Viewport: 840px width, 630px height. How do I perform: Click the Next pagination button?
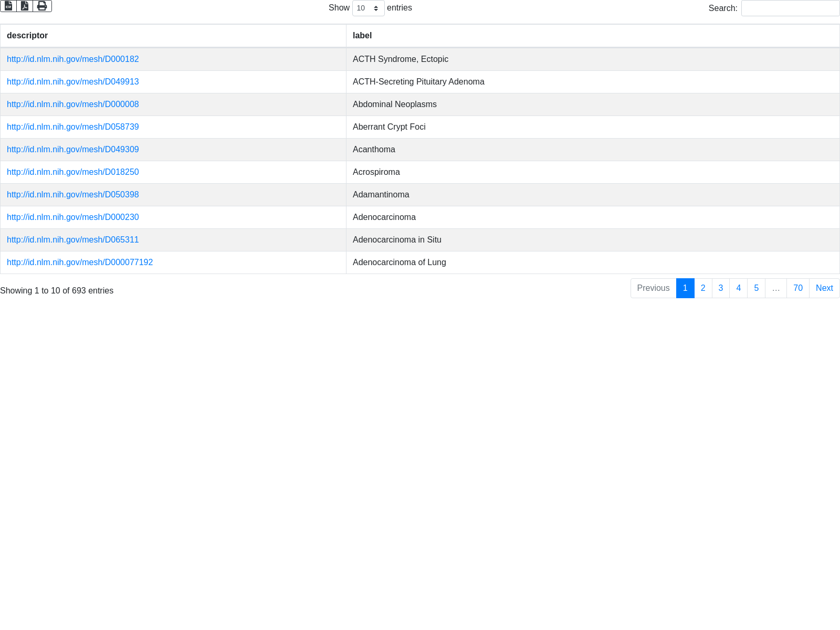[x=824, y=288]
